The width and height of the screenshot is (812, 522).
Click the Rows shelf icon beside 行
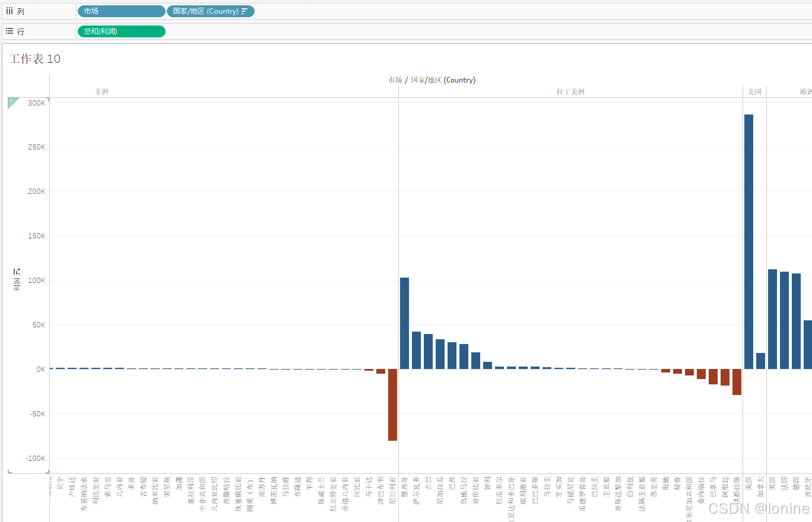tap(9, 31)
